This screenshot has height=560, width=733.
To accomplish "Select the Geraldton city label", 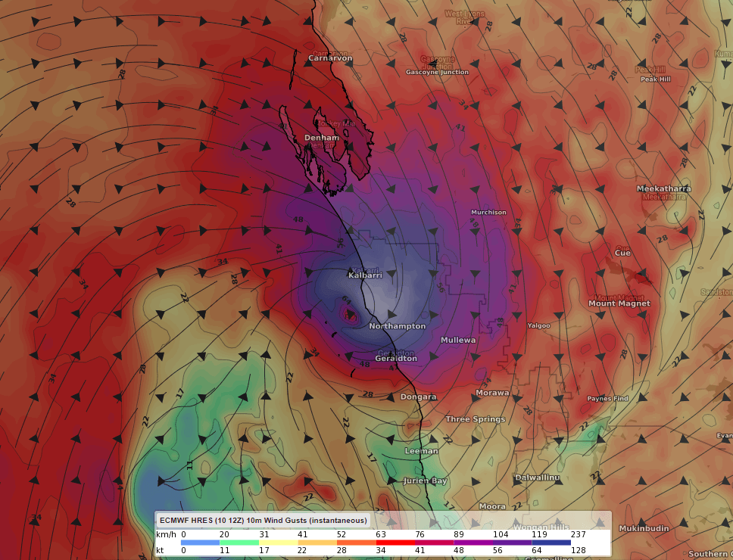I will pyautogui.click(x=396, y=359).
